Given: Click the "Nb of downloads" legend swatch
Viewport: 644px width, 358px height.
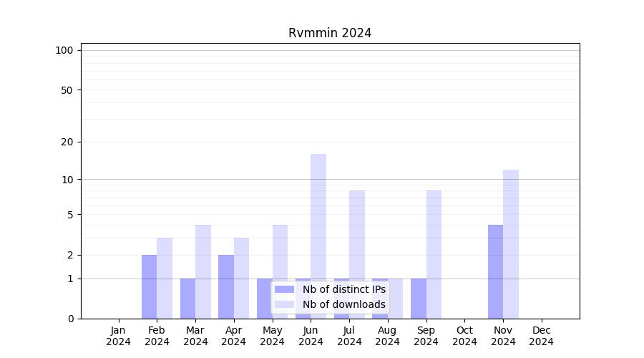Looking at the screenshot, I should click(x=284, y=304).
